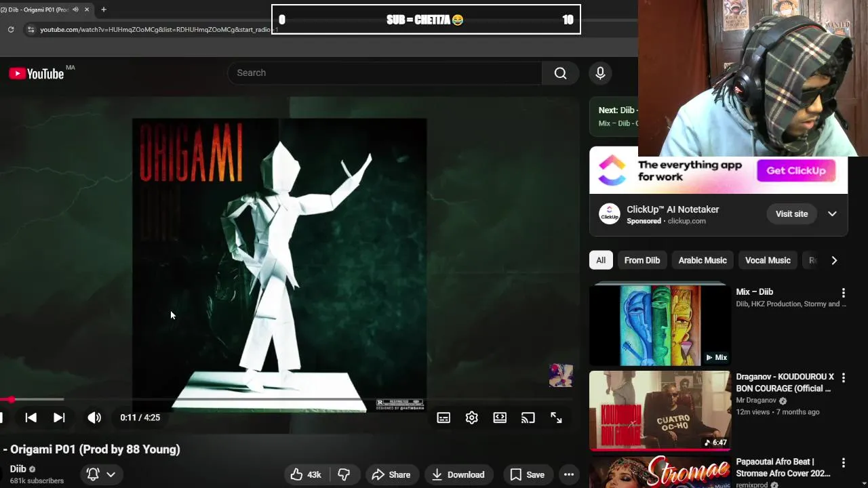Open Papaoutai Afro Beat title link
The image size is (868, 488).
coord(784,468)
